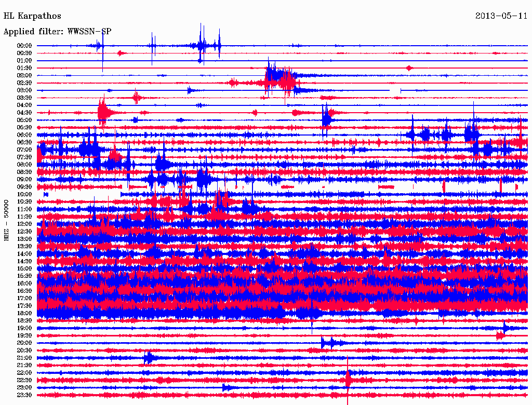The width and height of the screenshot is (532, 405).
Task: Select the 06:00 time row label
Action: point(24,135)
